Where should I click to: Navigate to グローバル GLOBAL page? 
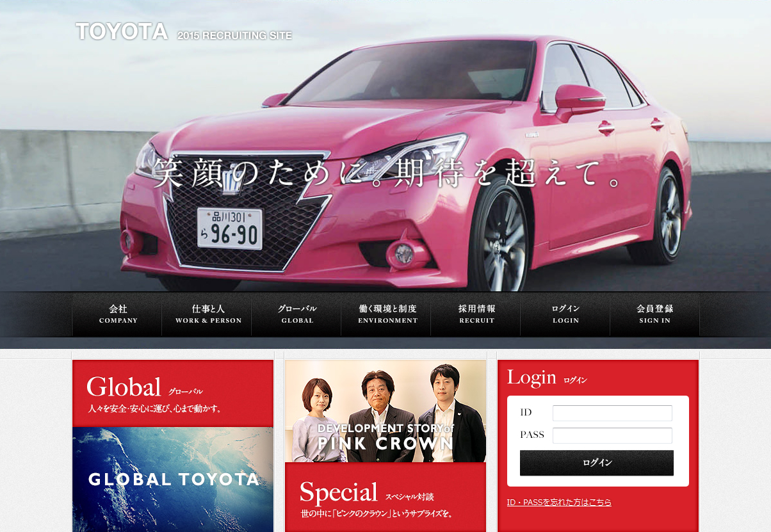(x=296, y=314)
